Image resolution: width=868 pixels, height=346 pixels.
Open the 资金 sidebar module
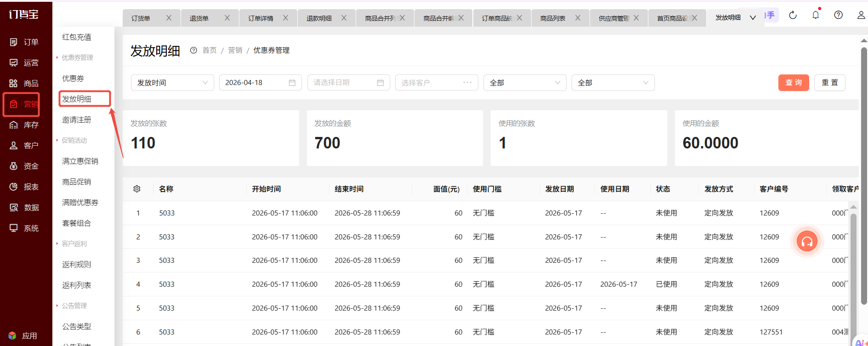tap(24, 166)
